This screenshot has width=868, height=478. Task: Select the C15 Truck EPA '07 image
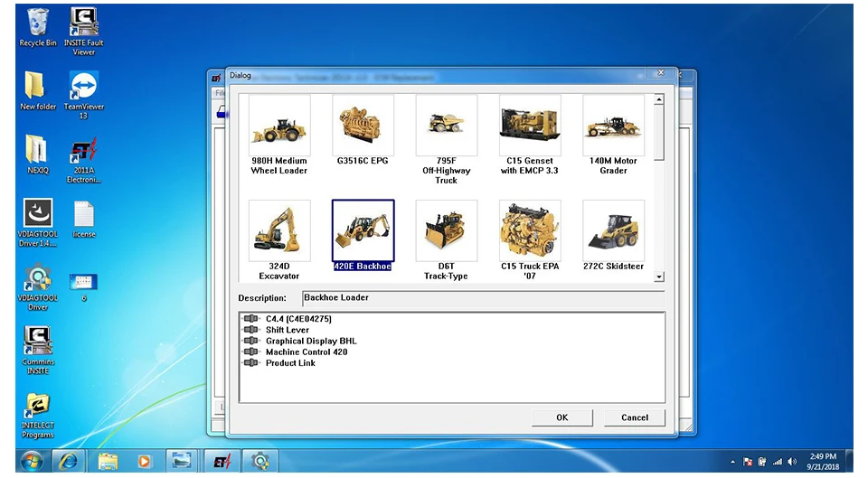coord(531,230)
